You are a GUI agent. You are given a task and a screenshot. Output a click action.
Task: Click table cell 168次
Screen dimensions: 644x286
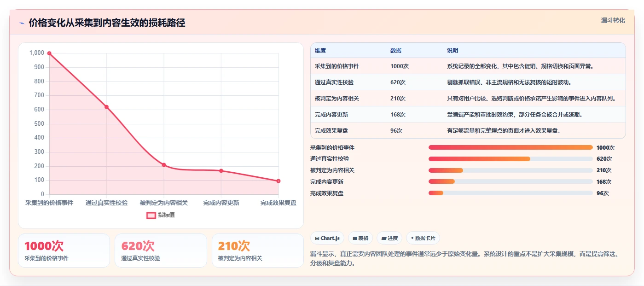[x=398, y=115]
